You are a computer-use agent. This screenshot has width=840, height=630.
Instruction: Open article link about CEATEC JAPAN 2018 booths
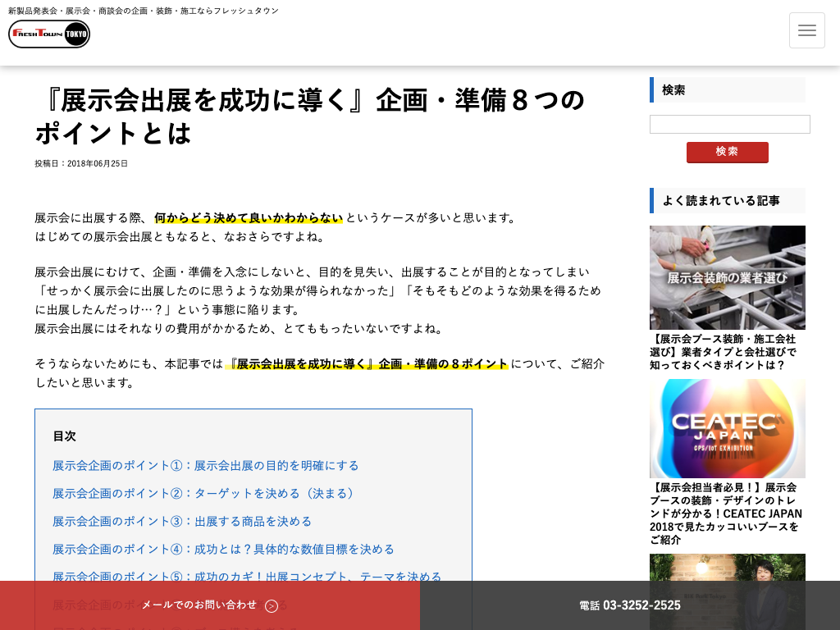[726, 514]
